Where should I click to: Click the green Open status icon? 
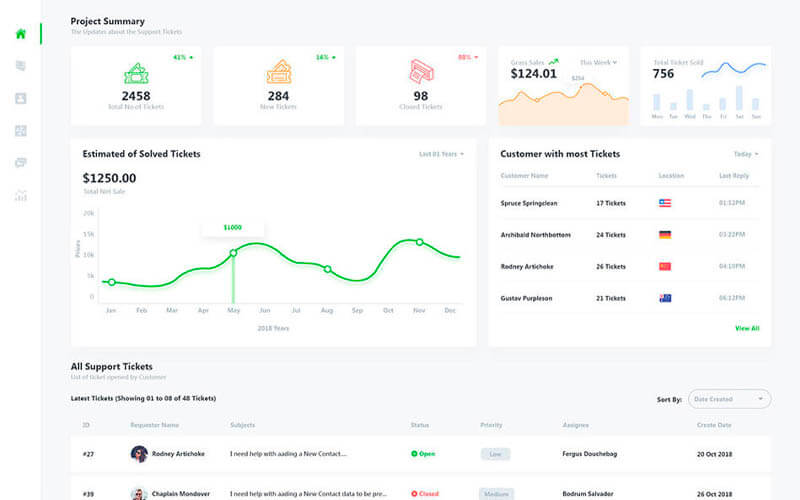point(414,454)
